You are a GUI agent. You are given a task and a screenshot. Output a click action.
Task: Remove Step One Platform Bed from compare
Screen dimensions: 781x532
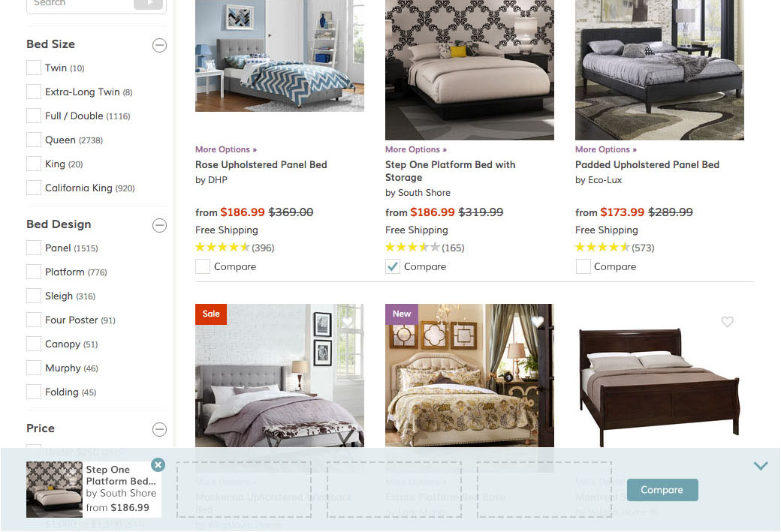pyautogui.click(x=158, y=464)
